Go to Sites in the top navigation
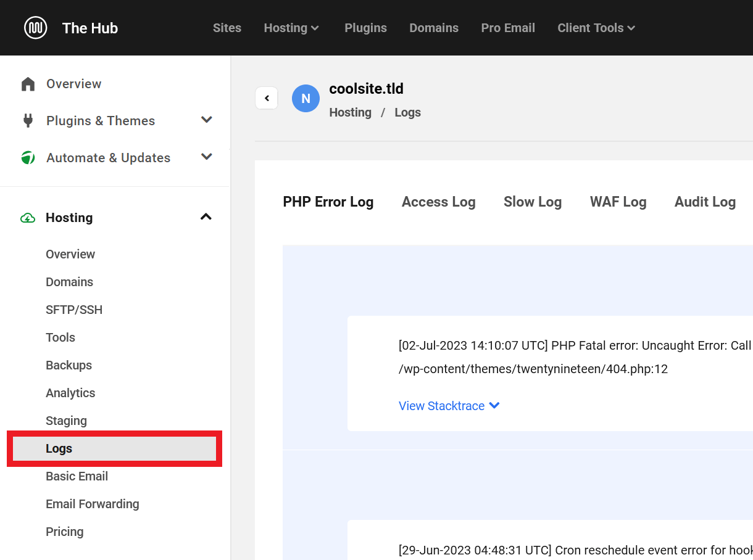753x560 pixels. [227, 28]
